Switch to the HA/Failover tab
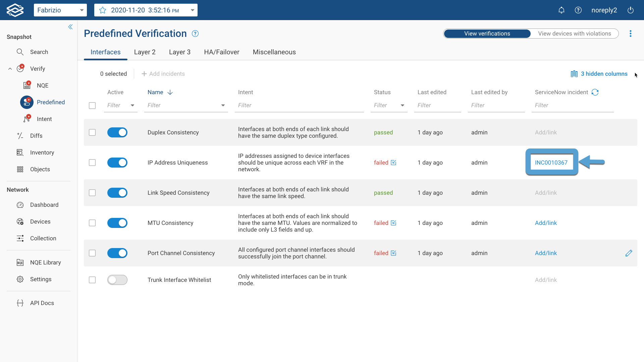This screenshot has height=362, width=644. tap(221, 52)
